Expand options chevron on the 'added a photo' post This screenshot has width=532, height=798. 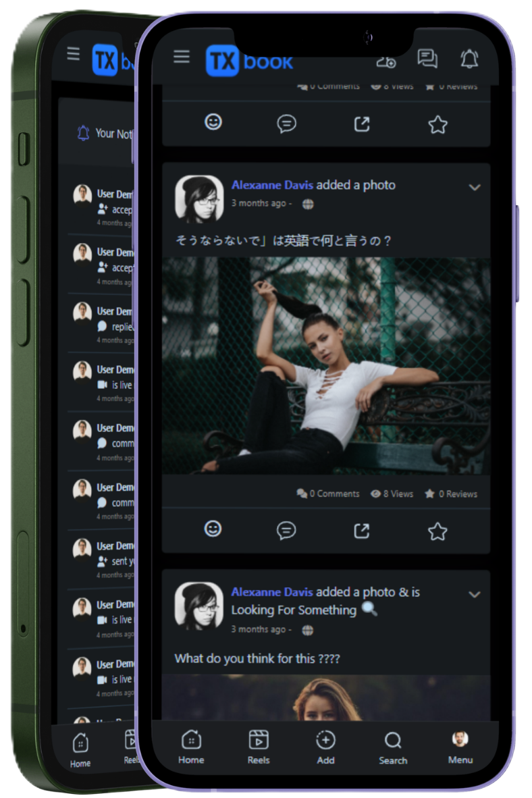point(475,187)
